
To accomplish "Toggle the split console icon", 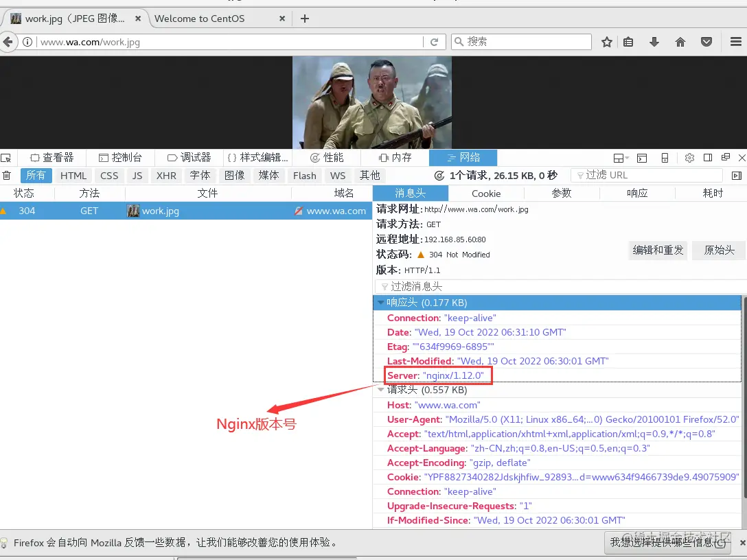I will (x=641, y=157).
